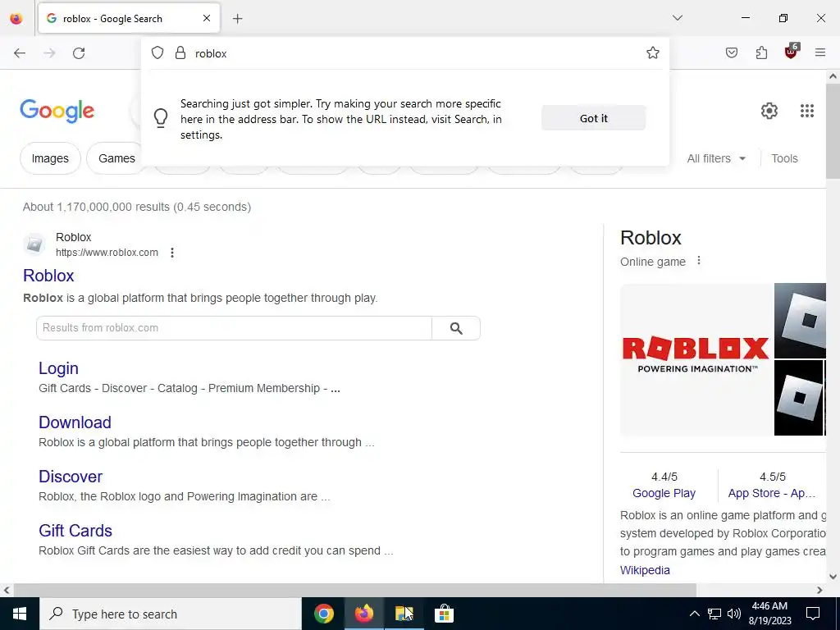Expand the list all tabs chevron
This screenshot has width=840, height=630.
pyautogui.click(x=678, y=18)
